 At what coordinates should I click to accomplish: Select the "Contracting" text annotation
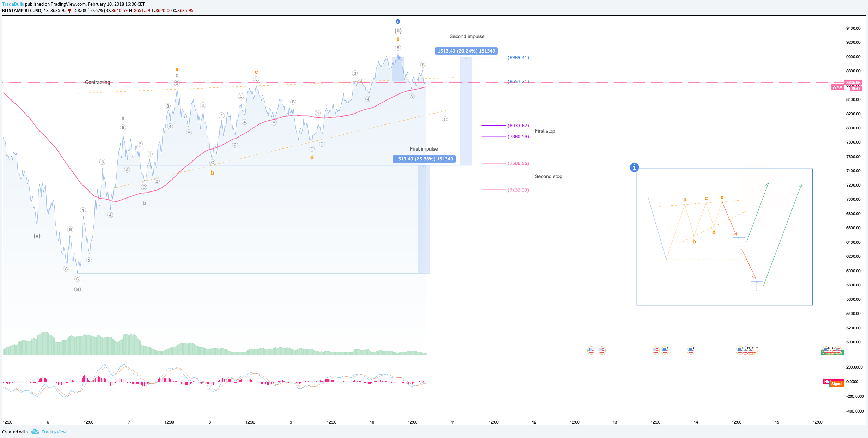point(97,82)
